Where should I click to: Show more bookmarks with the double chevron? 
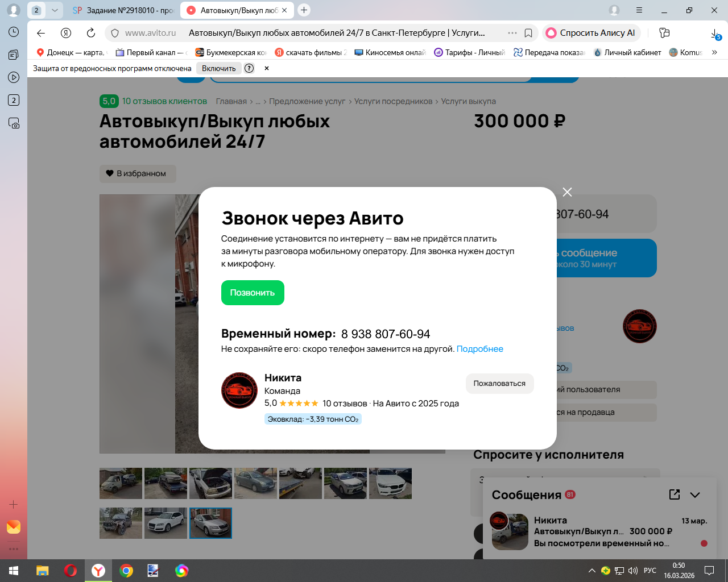715,52
